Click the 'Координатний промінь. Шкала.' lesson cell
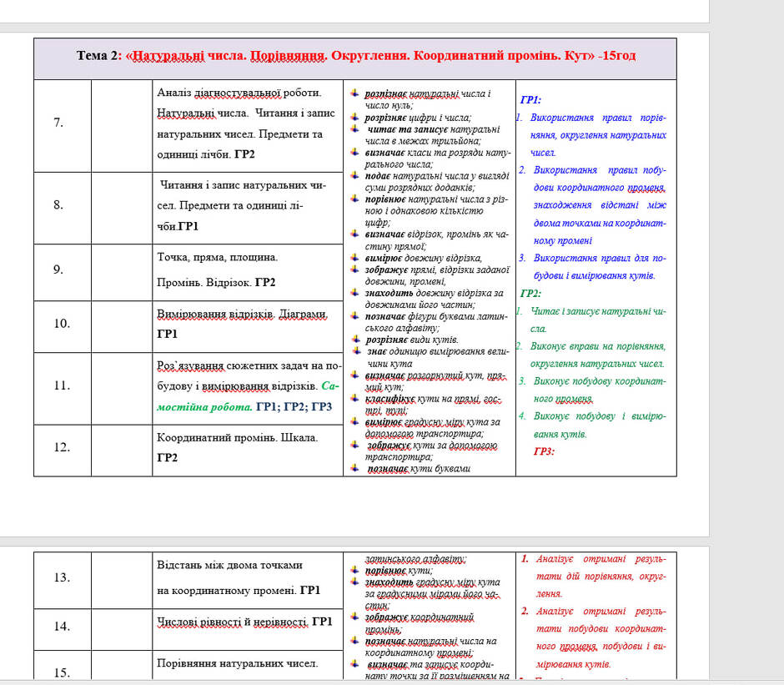This screenshot has width=784, height=685. (x=248, y=451)
